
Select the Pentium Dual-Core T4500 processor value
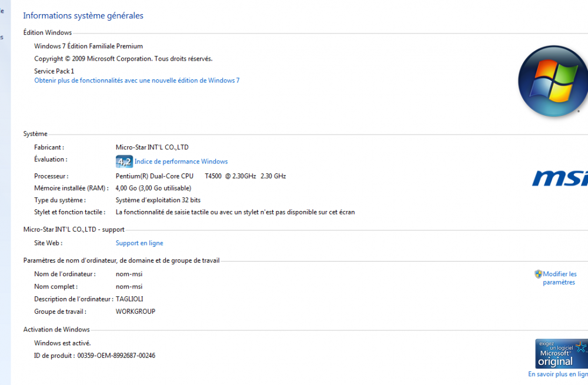pyautogui.click(x=201, y=176)
